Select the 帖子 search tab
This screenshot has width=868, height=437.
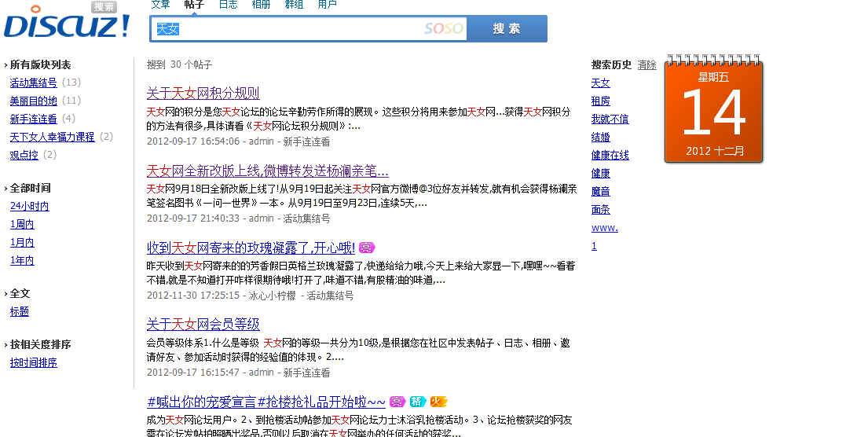coord(194,5)
